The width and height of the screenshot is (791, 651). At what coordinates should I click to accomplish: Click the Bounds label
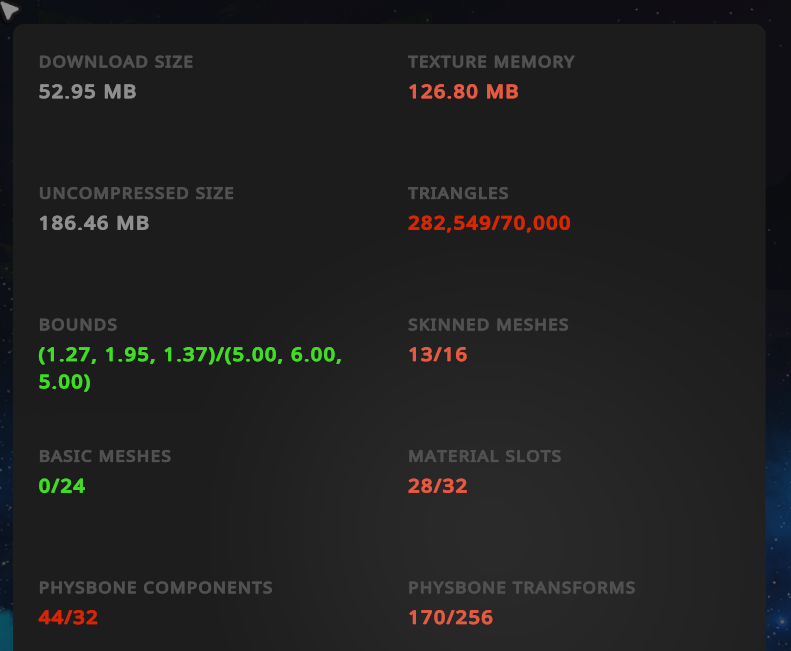(x=78, y=324)
